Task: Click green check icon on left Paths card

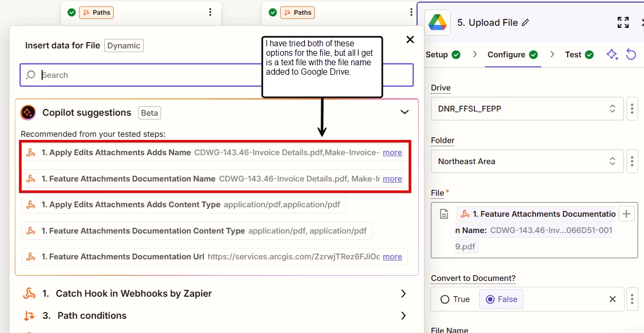Action: click(72, 12)
